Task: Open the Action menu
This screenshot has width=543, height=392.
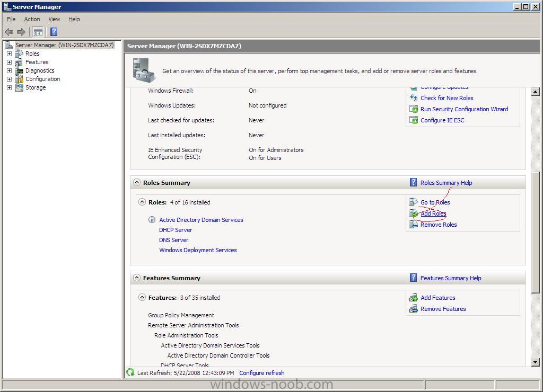Action: (32, 19)
